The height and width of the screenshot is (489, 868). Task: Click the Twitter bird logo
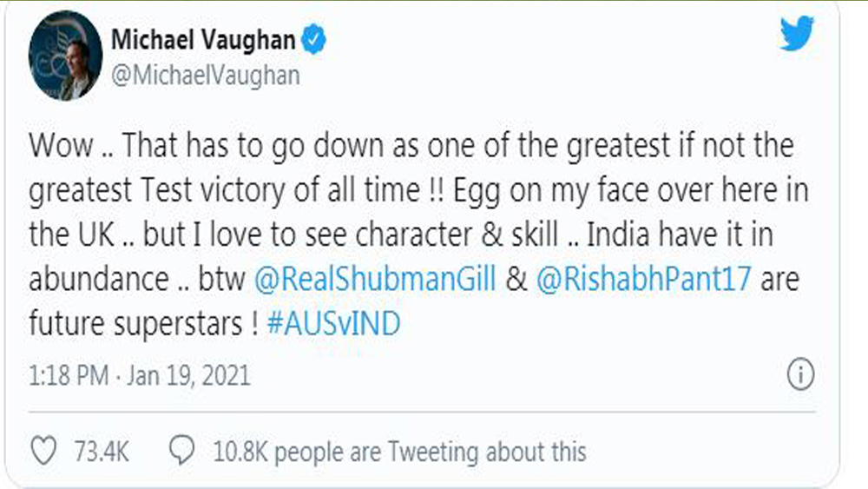(x=796, y=35)
